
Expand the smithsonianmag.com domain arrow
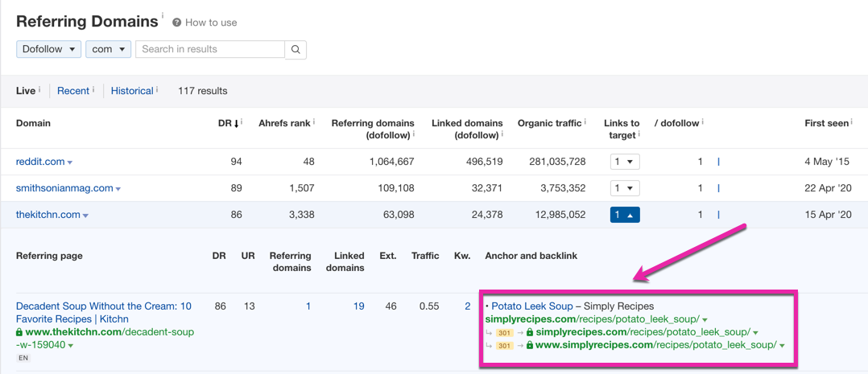(x=118, y=189)
